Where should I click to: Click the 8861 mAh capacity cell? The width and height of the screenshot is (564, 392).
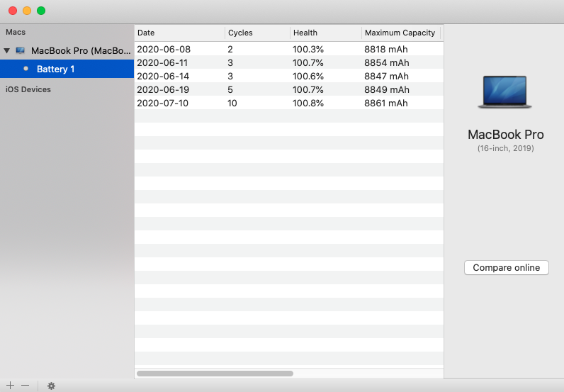[386, 103]
